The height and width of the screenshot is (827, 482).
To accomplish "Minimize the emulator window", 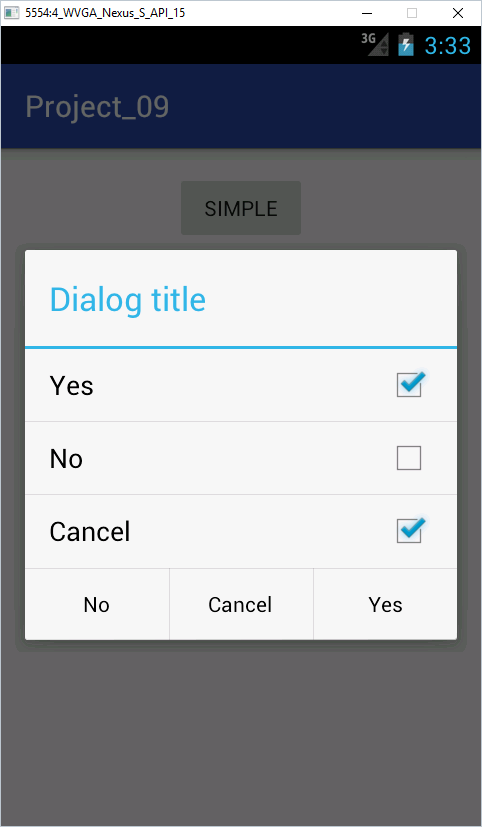I will pos(366,13).
